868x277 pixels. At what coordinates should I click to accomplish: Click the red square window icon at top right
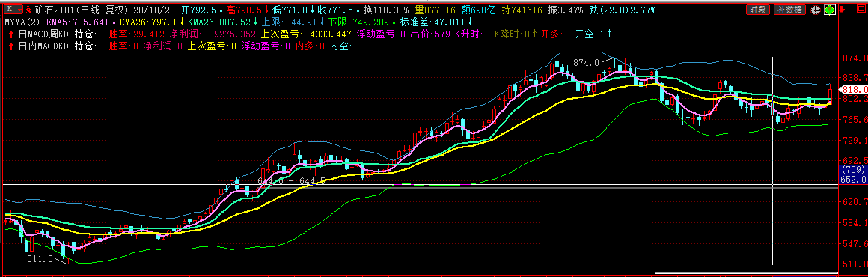pos(861,8)
